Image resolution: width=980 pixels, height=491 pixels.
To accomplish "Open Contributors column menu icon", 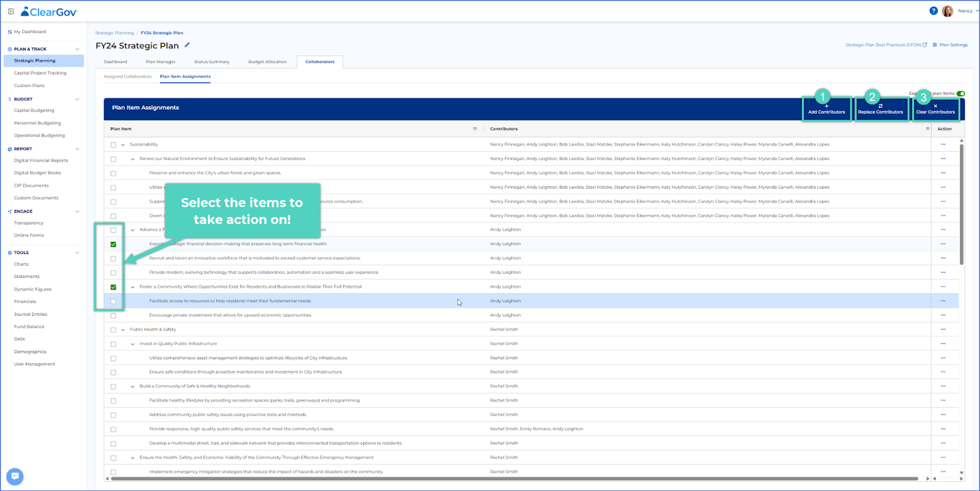I will (927, 129).
